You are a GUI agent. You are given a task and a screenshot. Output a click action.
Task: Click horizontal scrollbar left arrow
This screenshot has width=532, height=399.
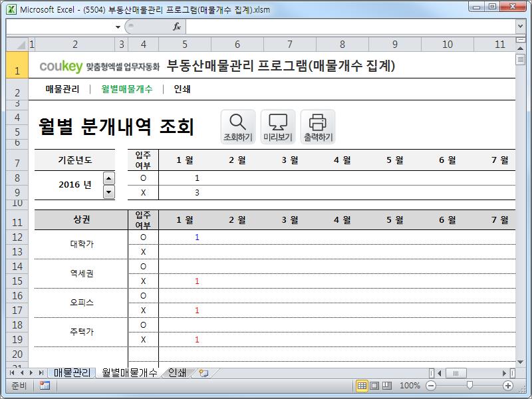pyautogui.click(x=440, y=373)
